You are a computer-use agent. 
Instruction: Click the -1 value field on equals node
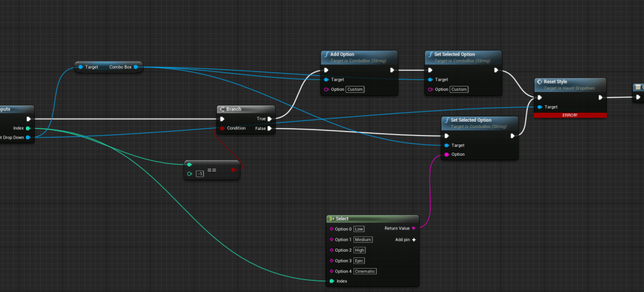coord(200,173)
